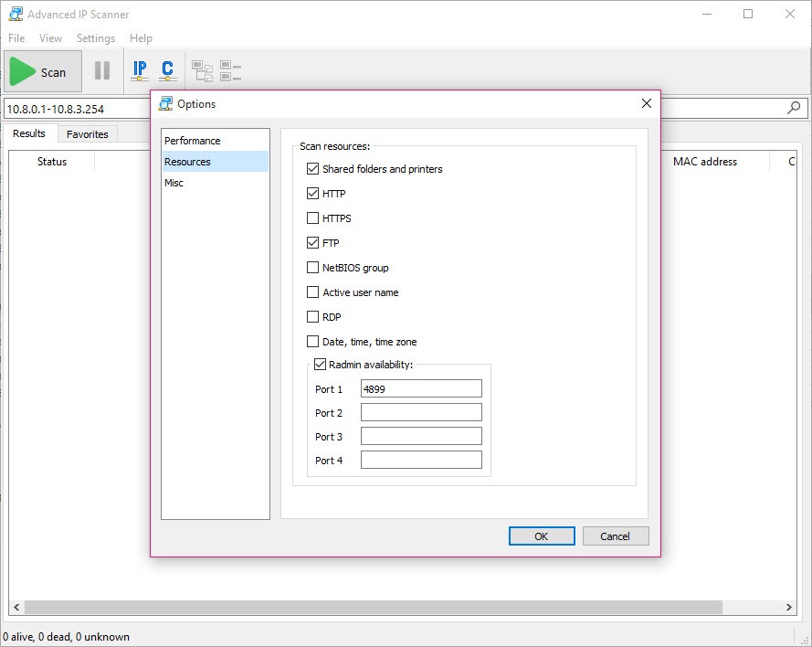The height and width of the screenshot is (647, 812).
Task: Uncheck the HTTP checkbox
Action: 312,194
